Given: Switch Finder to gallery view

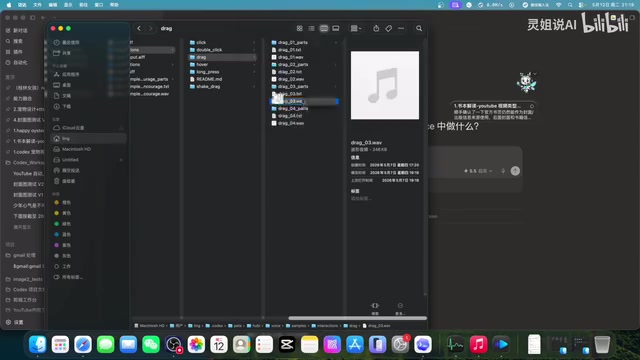Looking at the screenshot, I should pos(336,28).
